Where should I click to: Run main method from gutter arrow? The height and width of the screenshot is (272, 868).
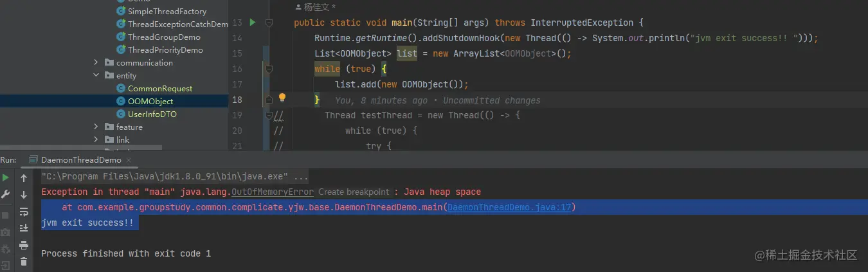pyautogui.click(x=253, y=23)
